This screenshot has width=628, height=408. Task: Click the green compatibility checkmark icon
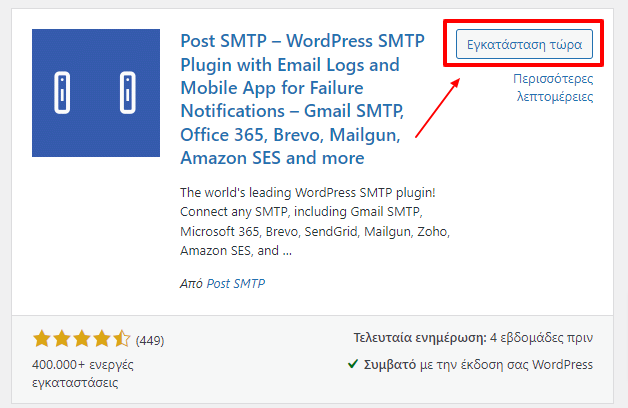click(x=352, y=364)
